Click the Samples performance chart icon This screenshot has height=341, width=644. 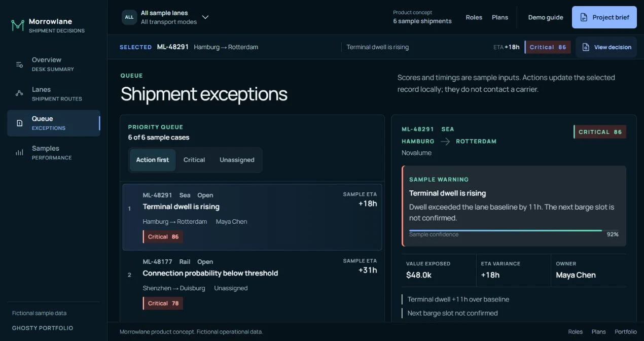[x=19, y=152]
